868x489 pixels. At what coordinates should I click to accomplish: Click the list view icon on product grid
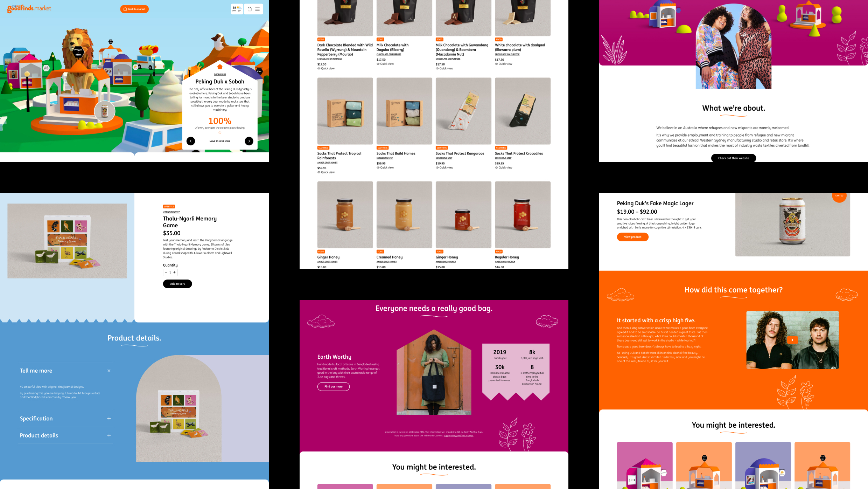pyautogui.click(x=258, y=9)
